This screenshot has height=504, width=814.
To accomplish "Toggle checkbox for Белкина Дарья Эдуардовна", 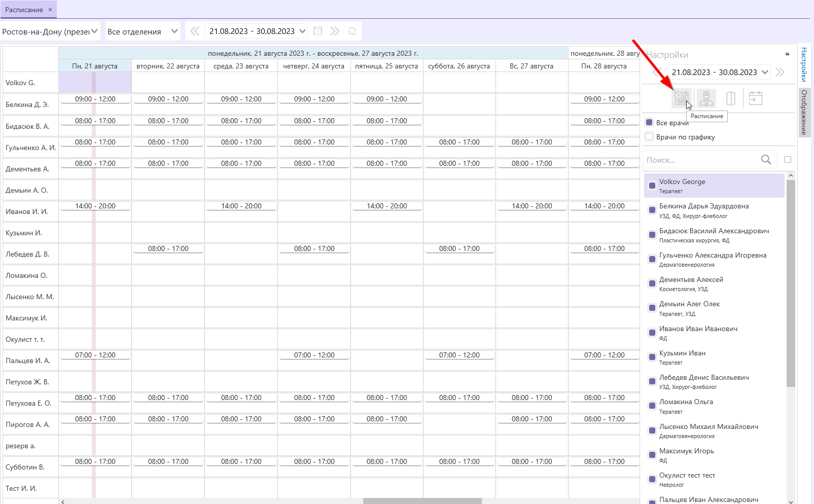I will tap(652, 210).
